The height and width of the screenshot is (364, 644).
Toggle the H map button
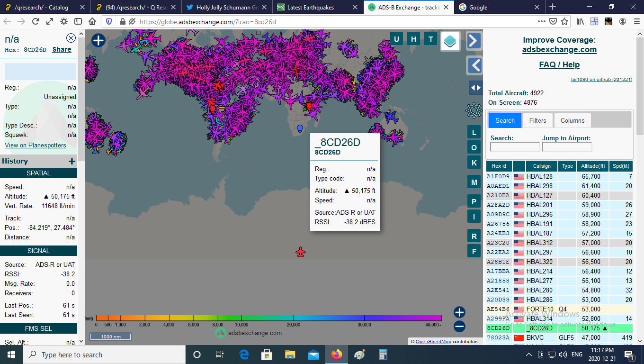point(413,39)
